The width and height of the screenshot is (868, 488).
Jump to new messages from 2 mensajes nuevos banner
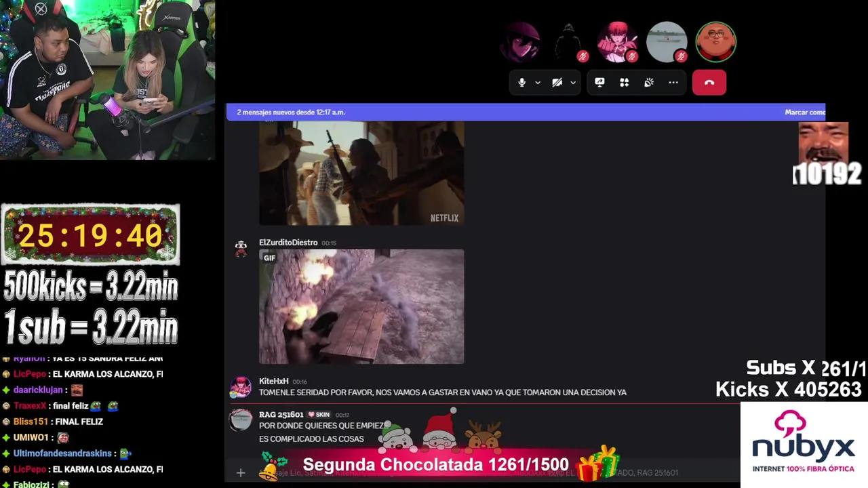click(x=291, y=113)
